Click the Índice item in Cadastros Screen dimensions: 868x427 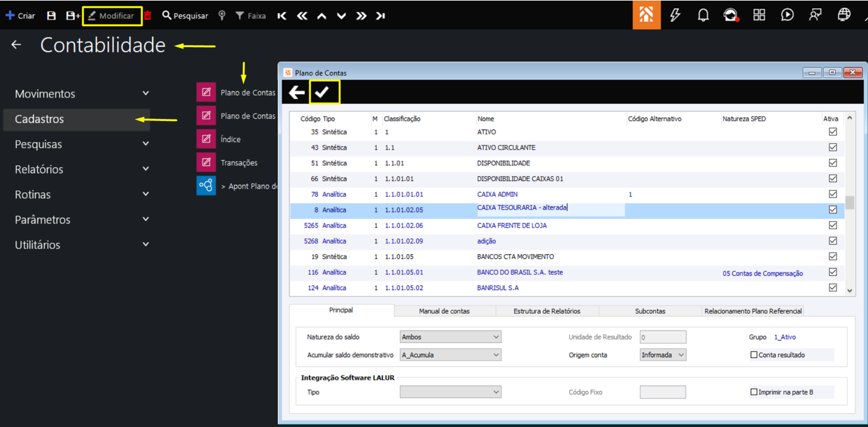pyautogui.click(x=231, y=139)
